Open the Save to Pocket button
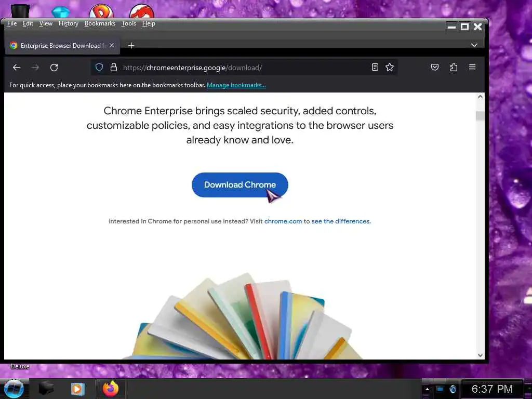 pyautogui.click(x=435, y=67)
